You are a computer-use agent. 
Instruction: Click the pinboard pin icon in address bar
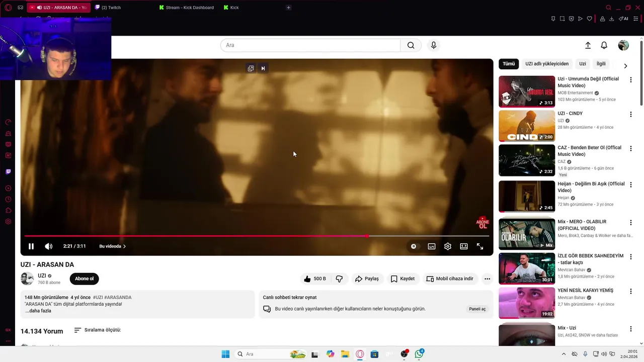coord(553,19)
